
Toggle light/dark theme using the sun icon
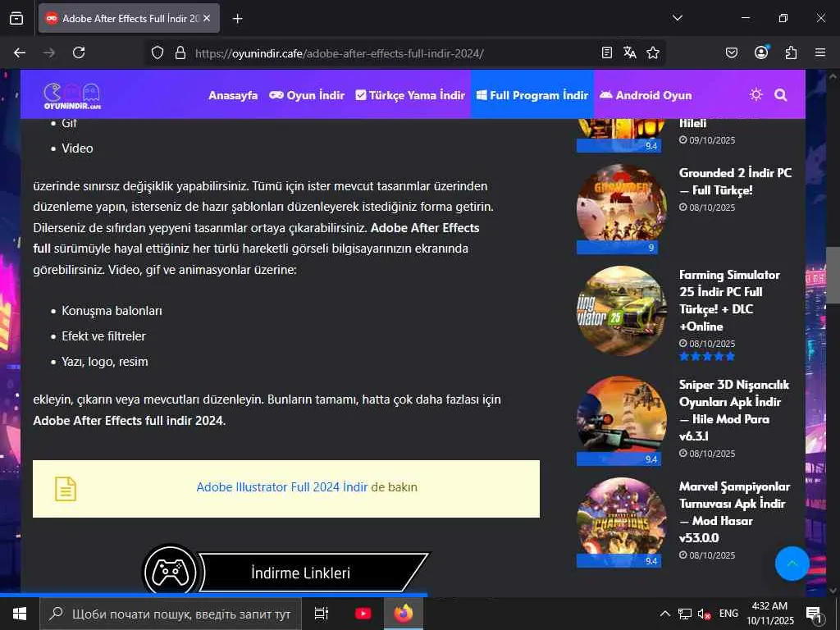coord(756,95)
